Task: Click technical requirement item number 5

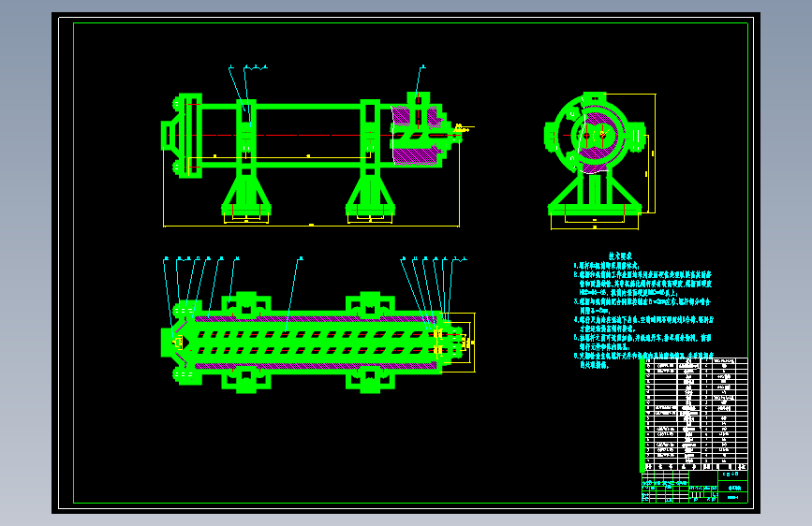Action: point(642,342)
